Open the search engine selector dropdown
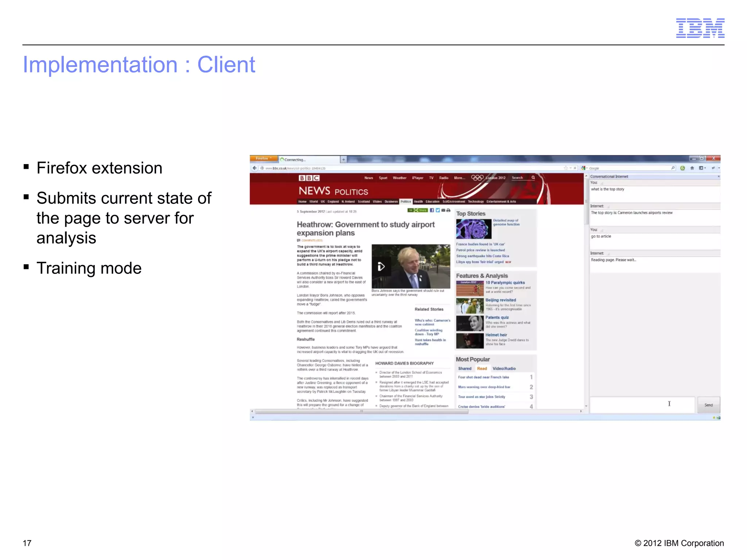747x560 pixels. 587,168
